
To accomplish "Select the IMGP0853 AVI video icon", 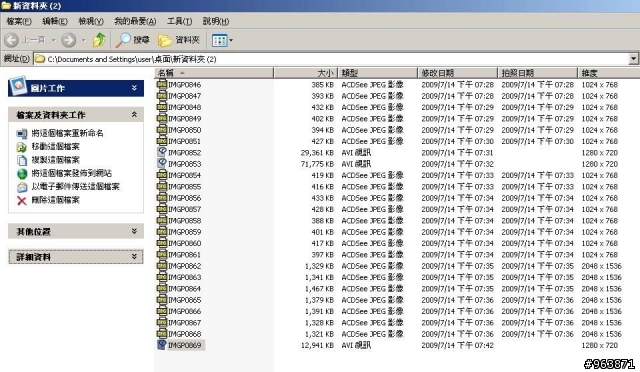I will [162, 163].
